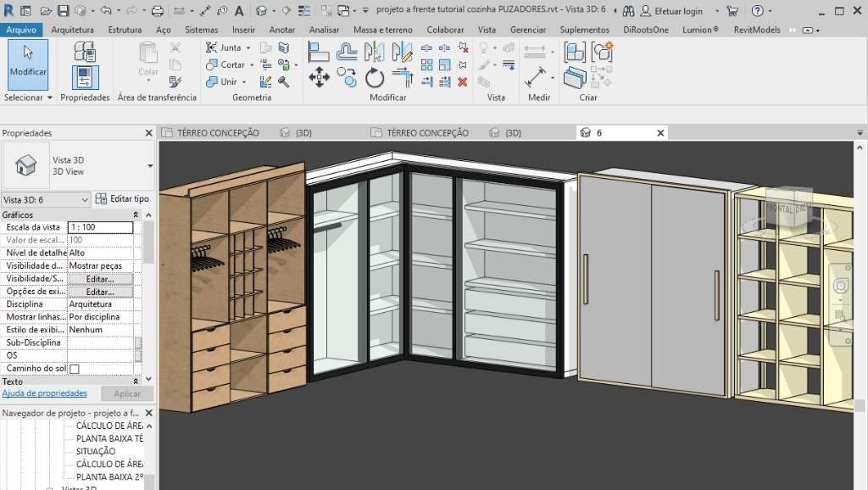The height and width of the screenshot is (490, 868).
Task: Open the Ajuda de propriedades link
Action: click(x=44, y=393)
